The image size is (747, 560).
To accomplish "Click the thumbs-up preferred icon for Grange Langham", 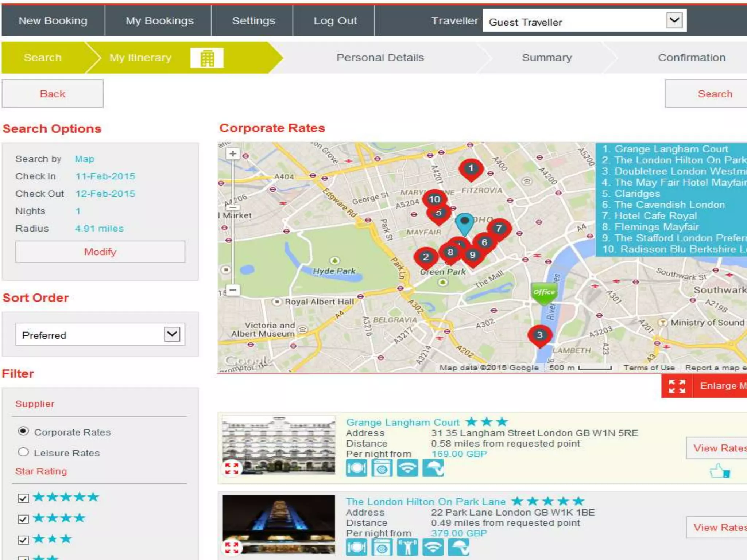I will point(720,470).
